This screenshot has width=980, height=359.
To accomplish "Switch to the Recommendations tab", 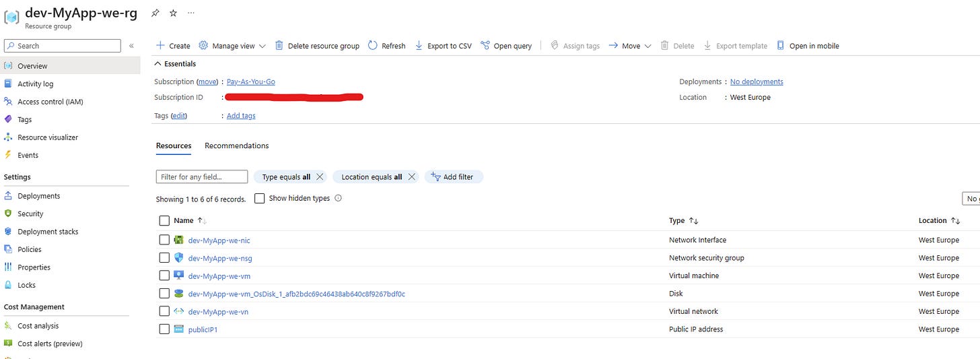I will tap(236, 145).
